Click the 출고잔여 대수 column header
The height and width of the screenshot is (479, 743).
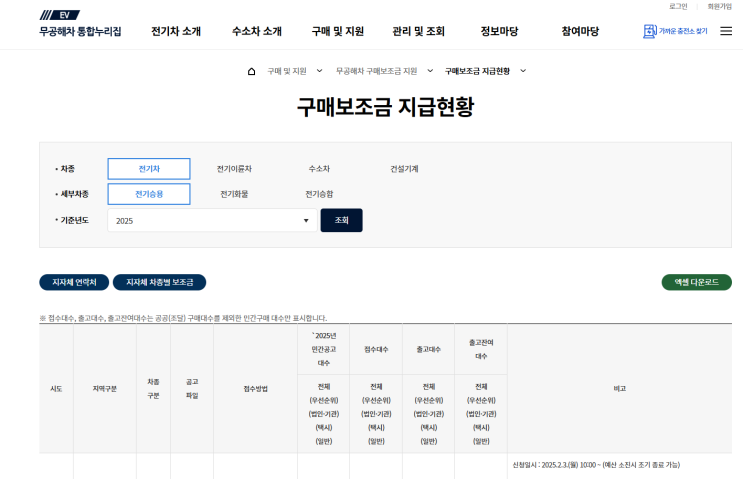pos(481,349)
